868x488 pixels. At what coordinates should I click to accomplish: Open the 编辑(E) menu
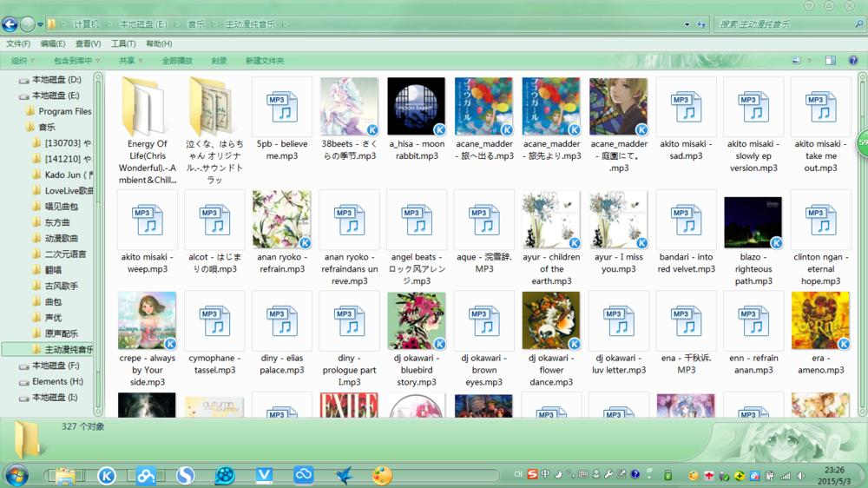pyautogui.click(x=53, y=43)
